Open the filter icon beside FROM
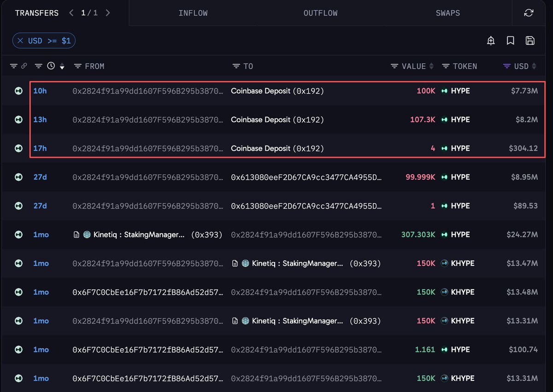 78,66
